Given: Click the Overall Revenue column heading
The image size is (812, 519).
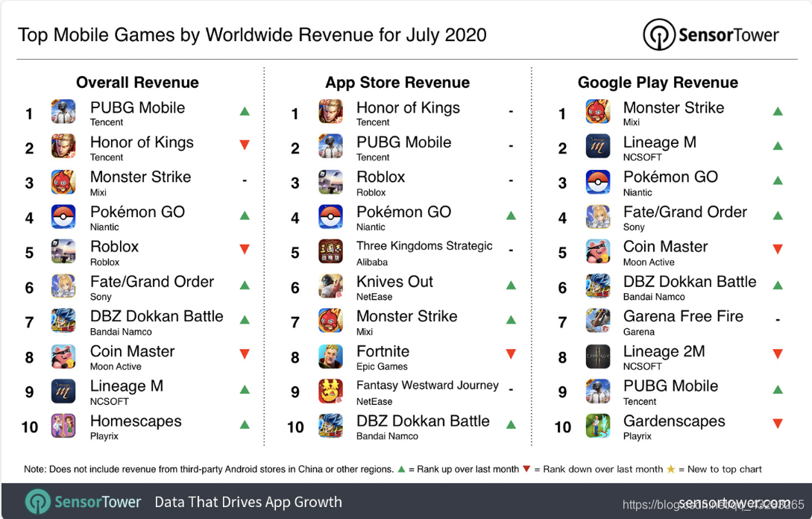Looking at the screenshot, I should 137,82.
